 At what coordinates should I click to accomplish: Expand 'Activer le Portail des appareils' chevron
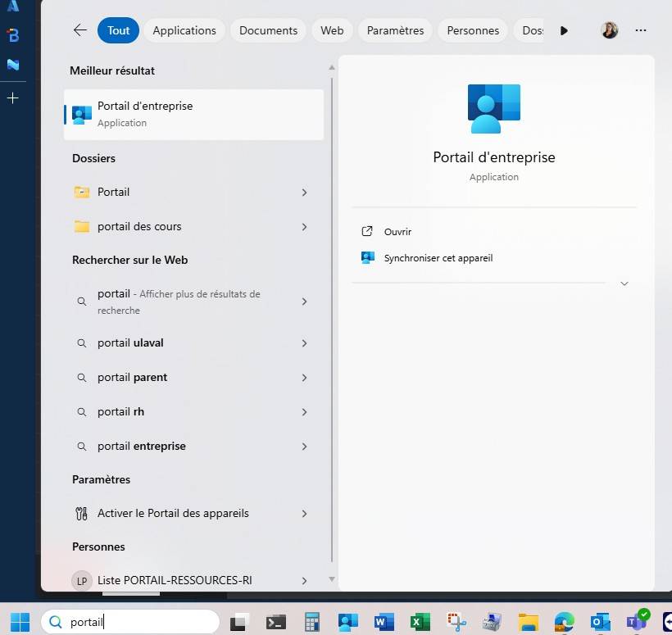tap(304, 514)
